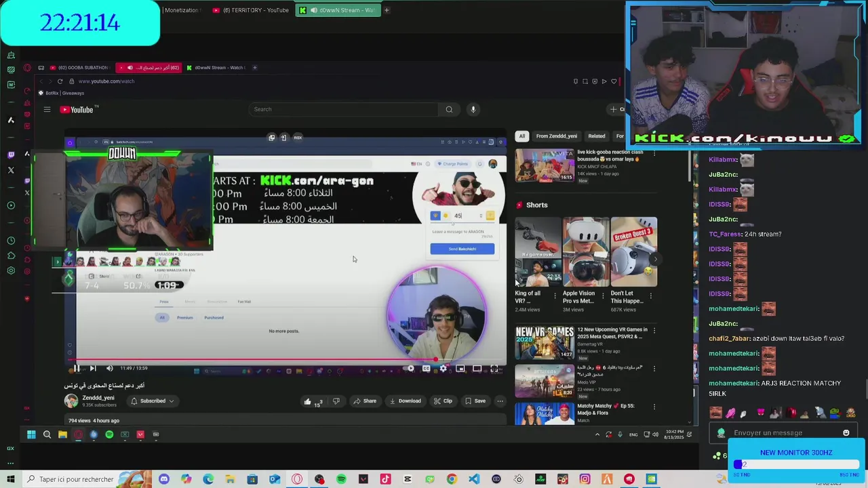Click the Clip button
Screen dimensions: 868x488
point(443,401)
